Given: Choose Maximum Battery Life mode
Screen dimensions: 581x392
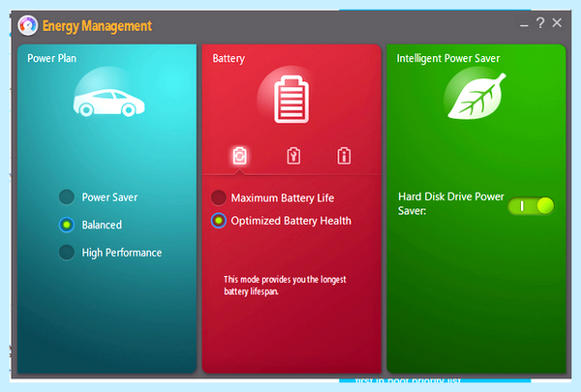Looking at the screenshot, I should (x=219, y=197).
